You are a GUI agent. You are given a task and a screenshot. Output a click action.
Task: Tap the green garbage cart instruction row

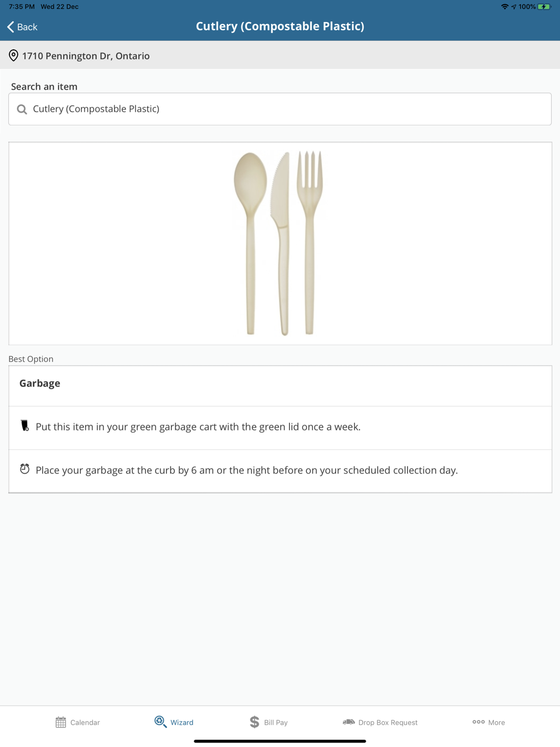click(x=198, y=427)
